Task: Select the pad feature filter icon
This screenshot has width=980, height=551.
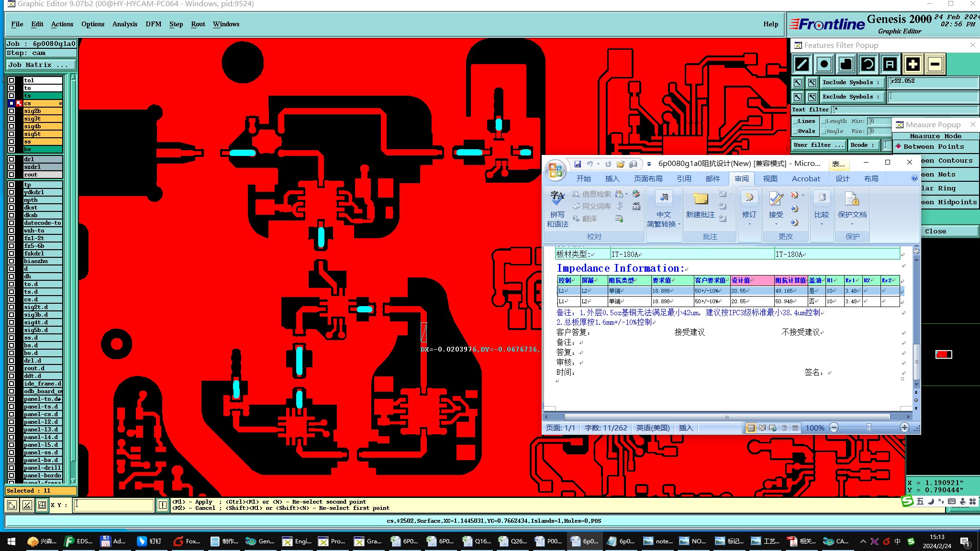Action: (824, 64)
